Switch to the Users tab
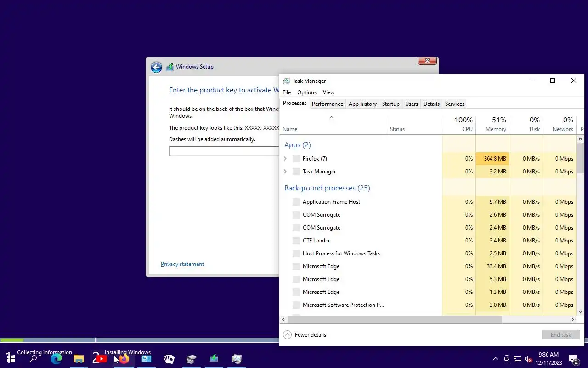The width and height of the screenshot is (588, 368). tap(412, 104)
